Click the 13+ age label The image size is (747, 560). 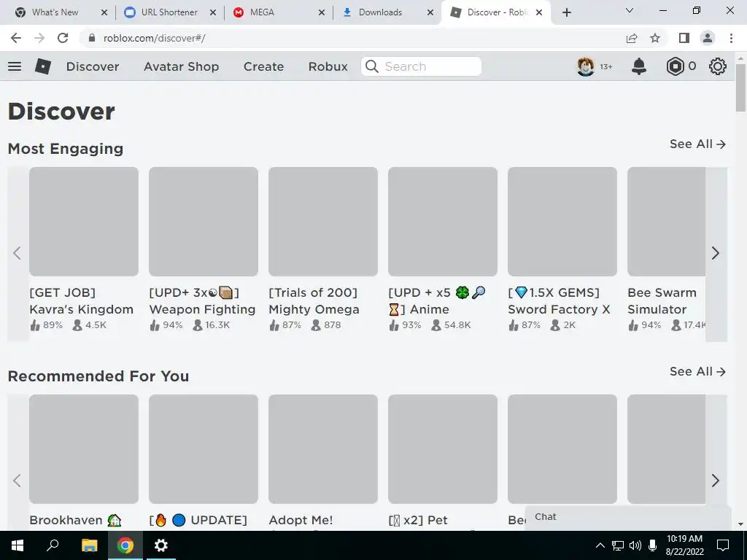(606, 66)
